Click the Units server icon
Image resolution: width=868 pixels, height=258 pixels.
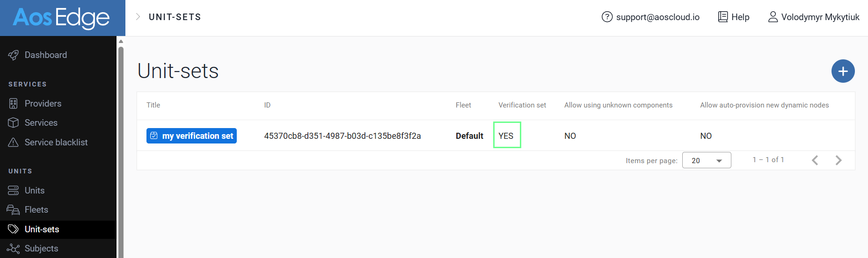click(13, 191)
